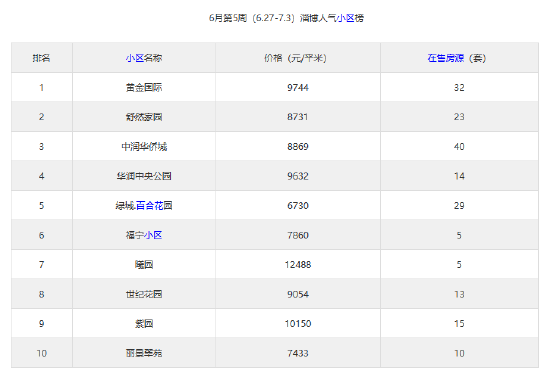Click rank number 7 in the 12488 row

[x=41, y=265]
